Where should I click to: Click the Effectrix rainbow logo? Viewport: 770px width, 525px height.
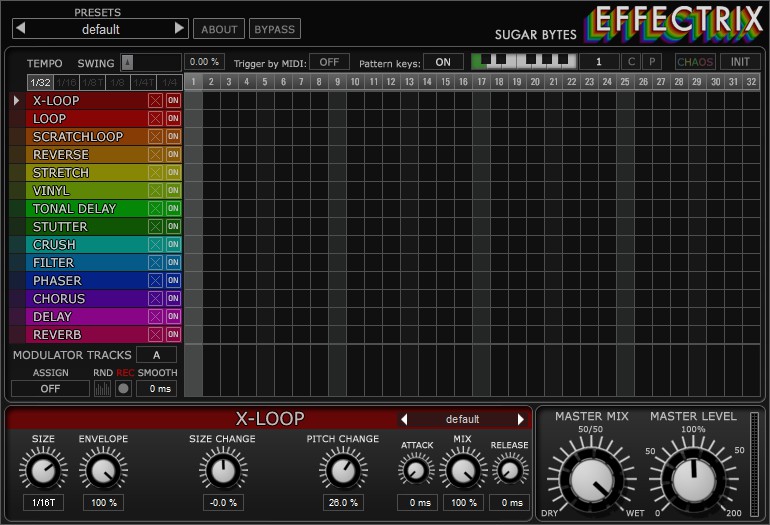pyautogui.click(x=674, y=23)
